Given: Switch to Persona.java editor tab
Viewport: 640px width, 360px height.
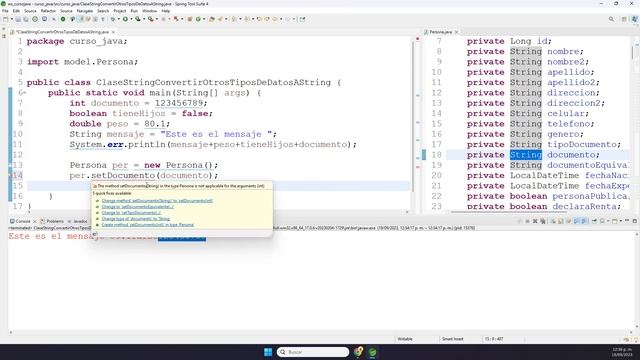Looking at the screenshot, I should (x=440, y=32).
